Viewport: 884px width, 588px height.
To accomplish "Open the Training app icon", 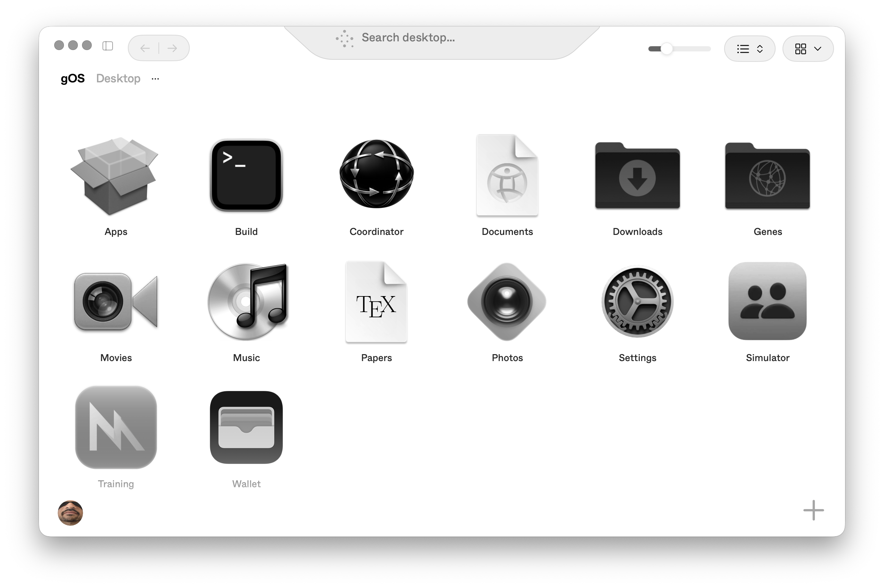I will pyautogui.click(x=116, y=427).
